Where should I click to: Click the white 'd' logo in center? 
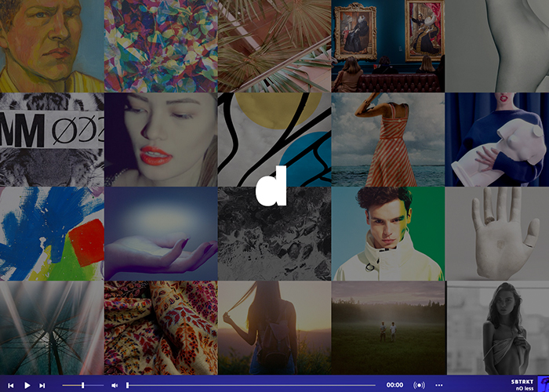click(x=271, y=187)
